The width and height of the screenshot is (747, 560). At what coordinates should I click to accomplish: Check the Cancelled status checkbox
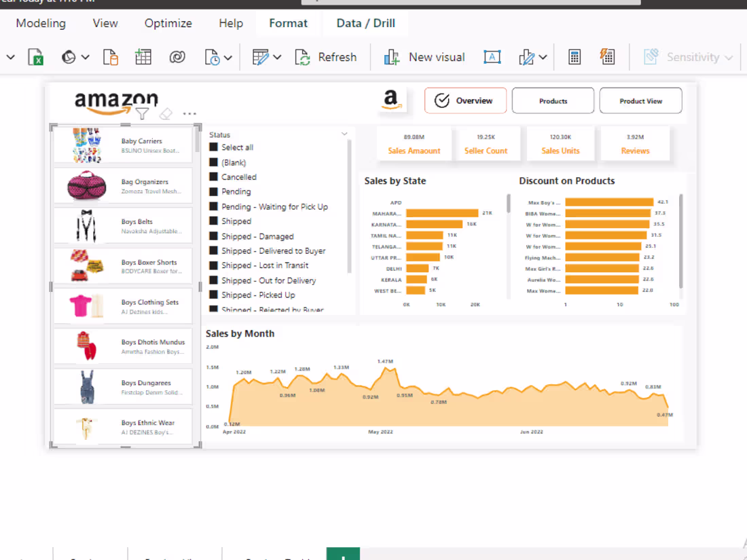pos(214,176)
